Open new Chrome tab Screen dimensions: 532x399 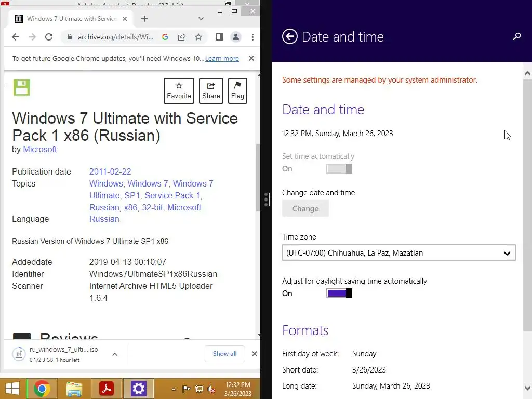coord(144,19)
